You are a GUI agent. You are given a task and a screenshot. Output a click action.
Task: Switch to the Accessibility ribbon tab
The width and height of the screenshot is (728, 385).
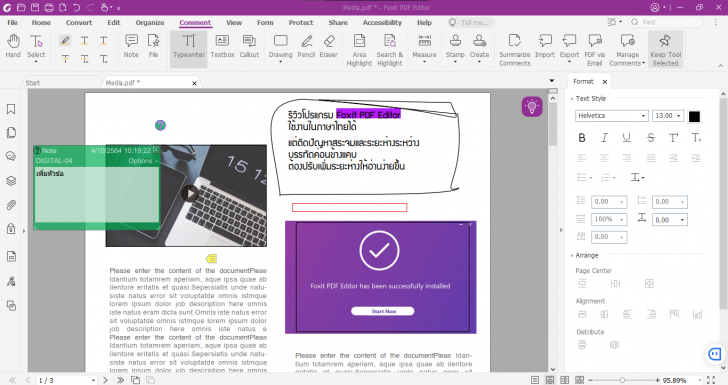click(x=382, y=22)
